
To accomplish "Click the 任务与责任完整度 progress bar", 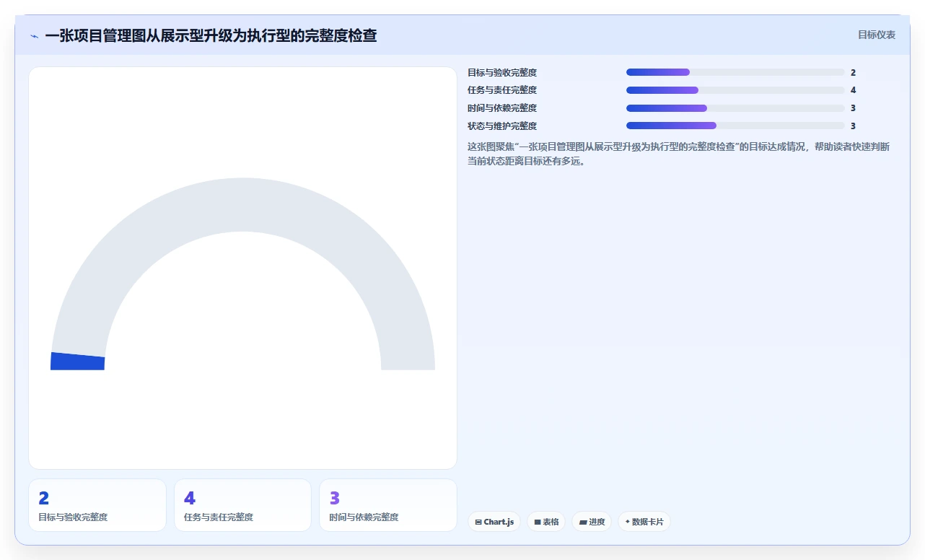I will pyautogui.click(x=735, y=90).
